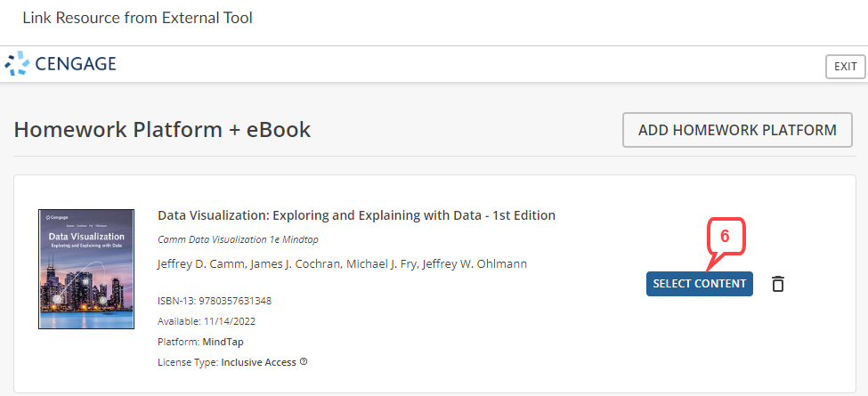The image size is (868, 396).
Task: Select the Camm Data Visualization 1e Mindtap subtitle
Action: pyautogui.click(x=238, y=239)
